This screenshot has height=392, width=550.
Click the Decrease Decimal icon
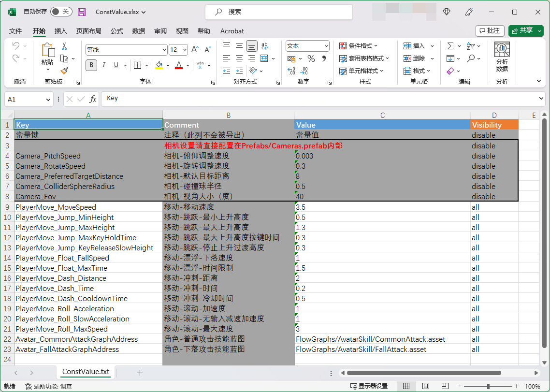coord(304,71)
